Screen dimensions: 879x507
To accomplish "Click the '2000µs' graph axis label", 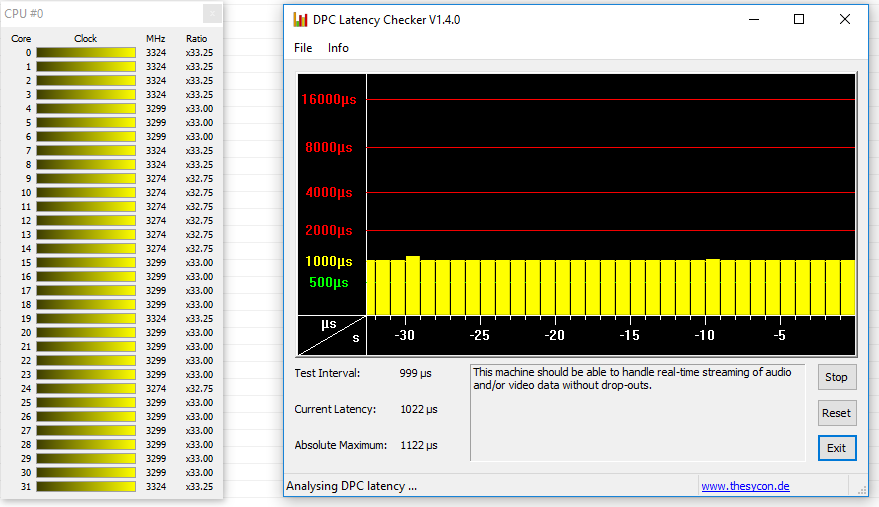I will point(329,231).
